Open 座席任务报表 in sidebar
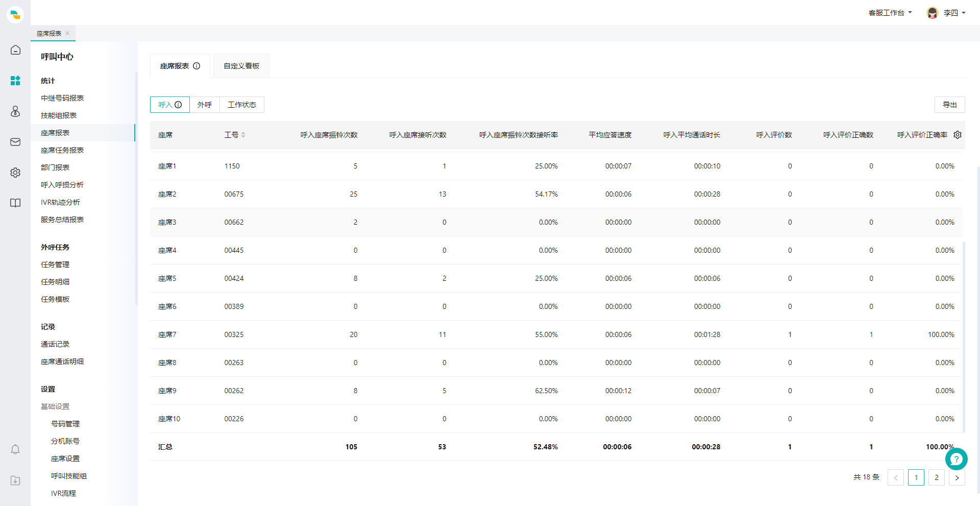Screen dimensions: 980x506 (62, 150)
